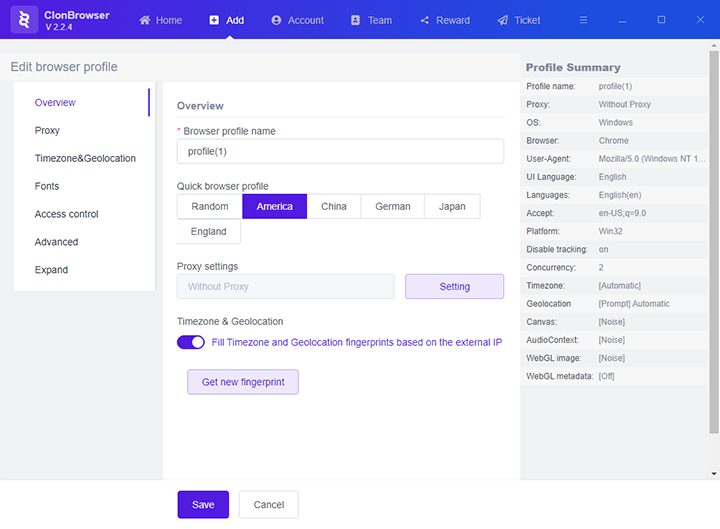The image size is (720, 529).
Task: Click the 'Win32' platform value
Action: coord(610,231)
